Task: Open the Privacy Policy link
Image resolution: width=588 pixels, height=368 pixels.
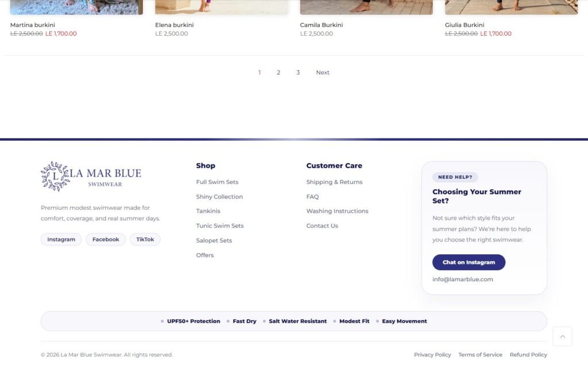Action: (x=432, y=355)
